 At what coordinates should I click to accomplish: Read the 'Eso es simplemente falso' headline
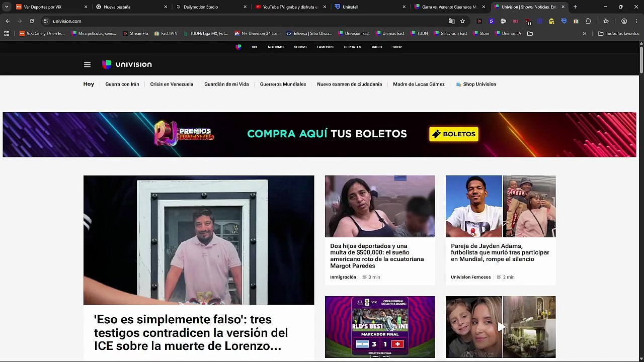191,333
